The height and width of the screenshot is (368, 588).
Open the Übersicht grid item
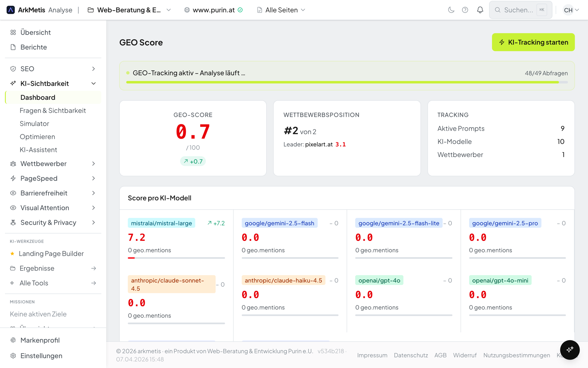click(x=35, y=32)
